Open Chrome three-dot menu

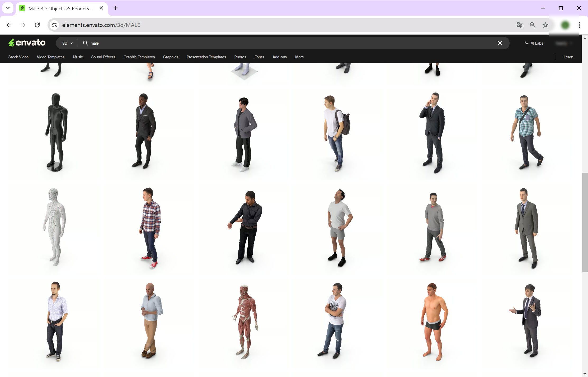(579, 25)
